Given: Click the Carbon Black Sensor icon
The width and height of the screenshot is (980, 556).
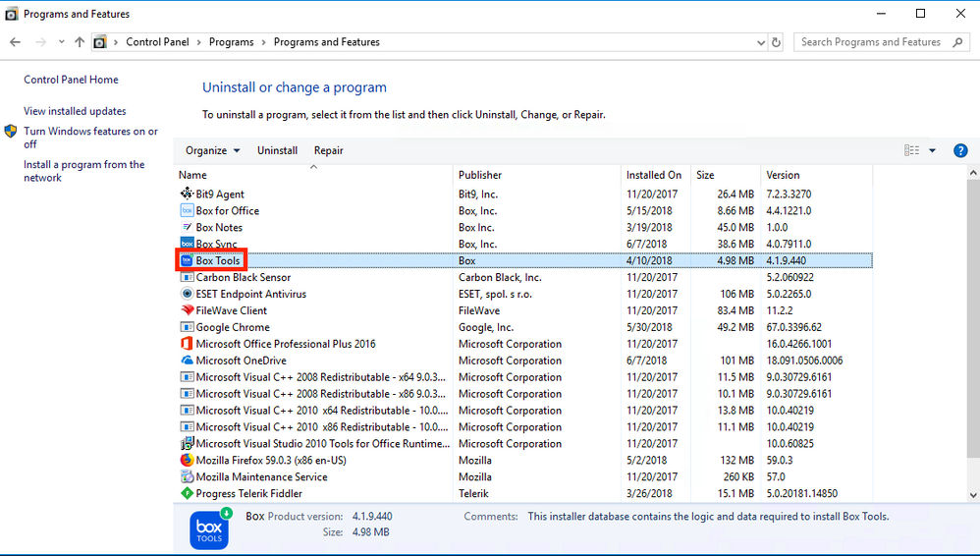Looking at the screenshot, I should tap(187, 277).
